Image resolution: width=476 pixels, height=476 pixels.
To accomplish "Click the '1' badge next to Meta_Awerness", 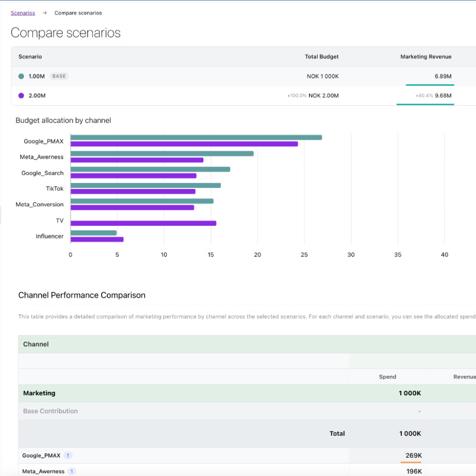I will pos(72,471).
